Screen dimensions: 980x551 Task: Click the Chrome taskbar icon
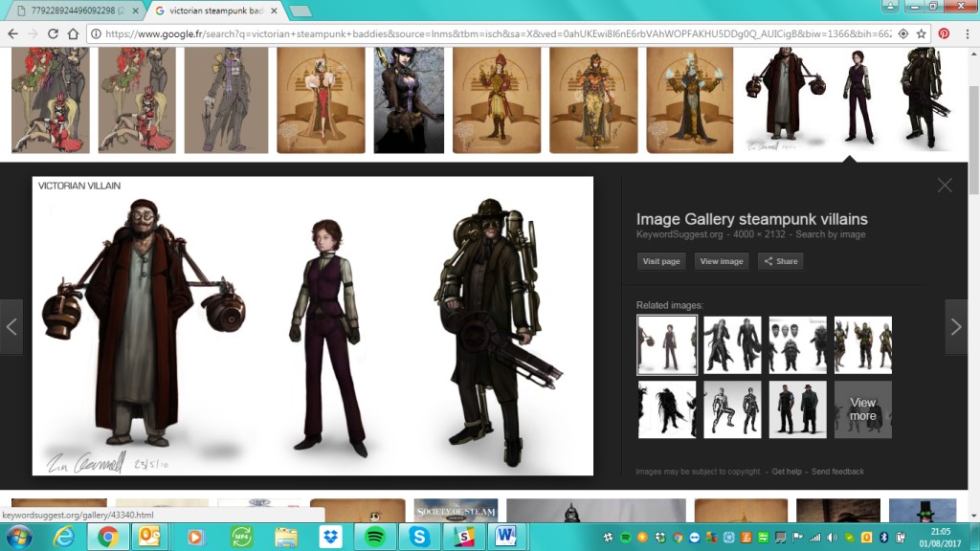[108, 538]
